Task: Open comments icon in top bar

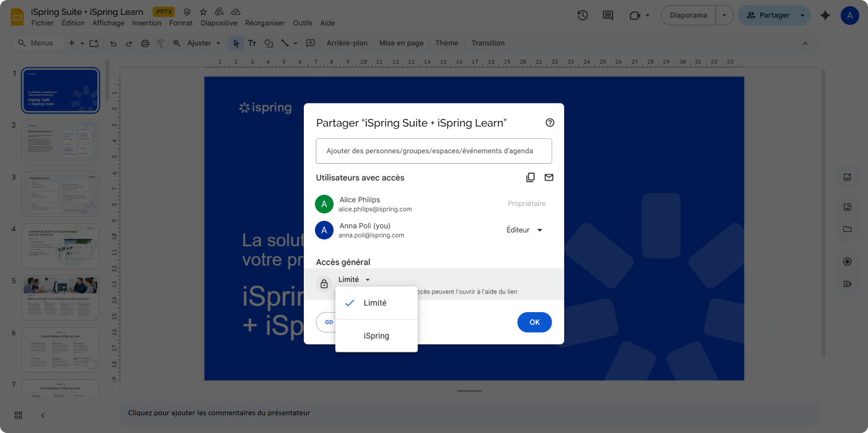Action: [x=608, y=16]
